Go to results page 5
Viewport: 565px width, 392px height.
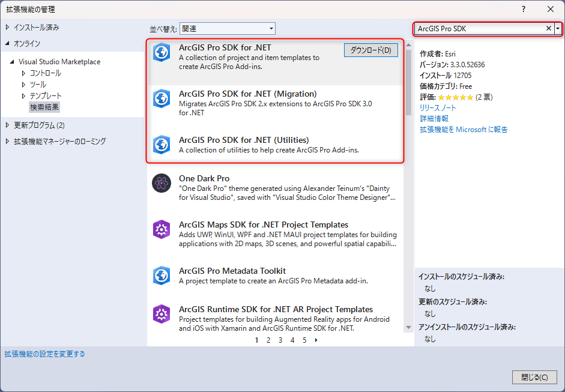coord(304,340)
